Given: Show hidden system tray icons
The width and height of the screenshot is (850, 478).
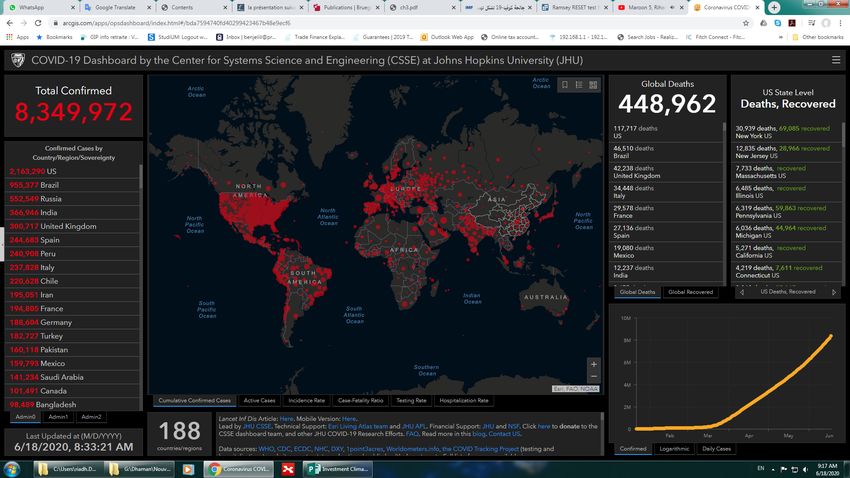Looking at the screenshot, I should pos(773,469).
